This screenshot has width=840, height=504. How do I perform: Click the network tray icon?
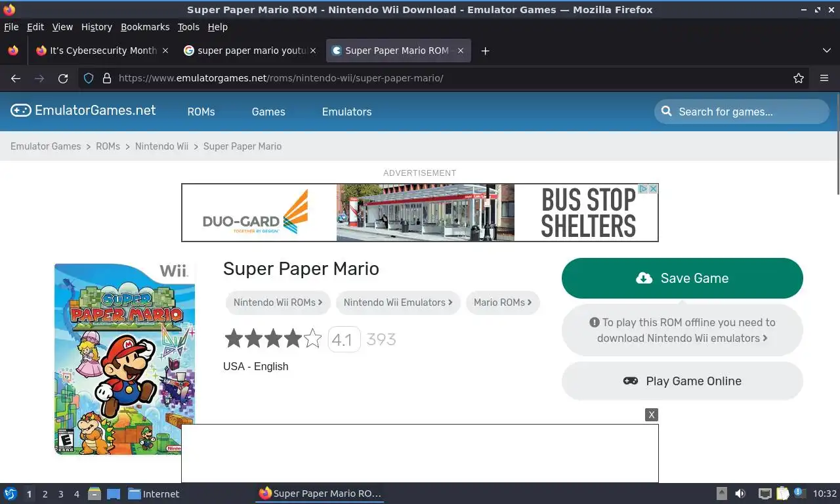click(x=765, y=493)
